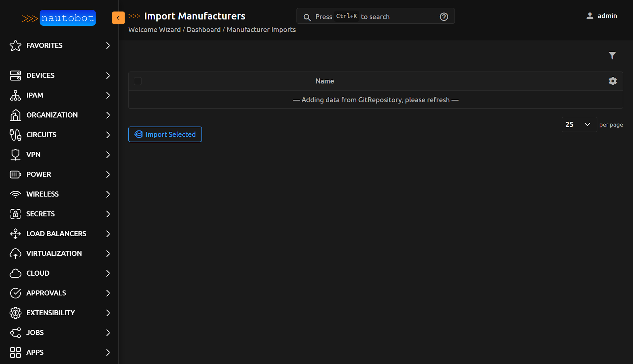
Task: Toggle the select-all checkbox in table header
Action: [138, 81]
